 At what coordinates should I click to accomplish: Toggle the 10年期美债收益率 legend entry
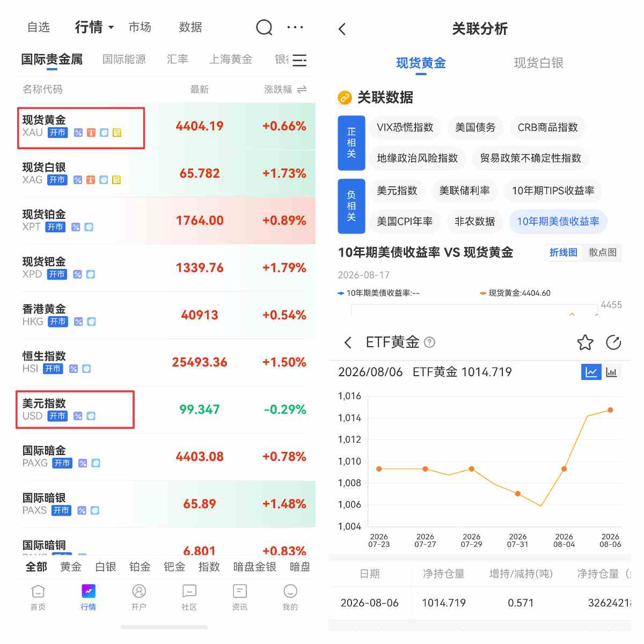(x=379, y=293)
